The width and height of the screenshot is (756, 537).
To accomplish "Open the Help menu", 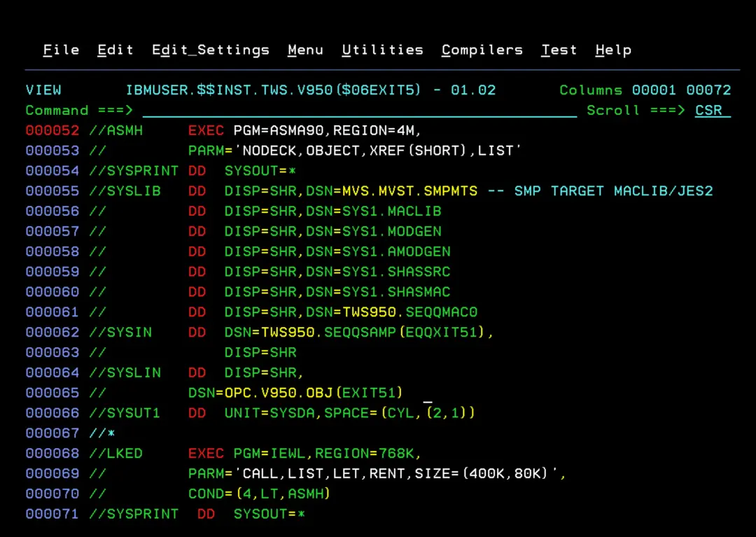I will [613, 50].
